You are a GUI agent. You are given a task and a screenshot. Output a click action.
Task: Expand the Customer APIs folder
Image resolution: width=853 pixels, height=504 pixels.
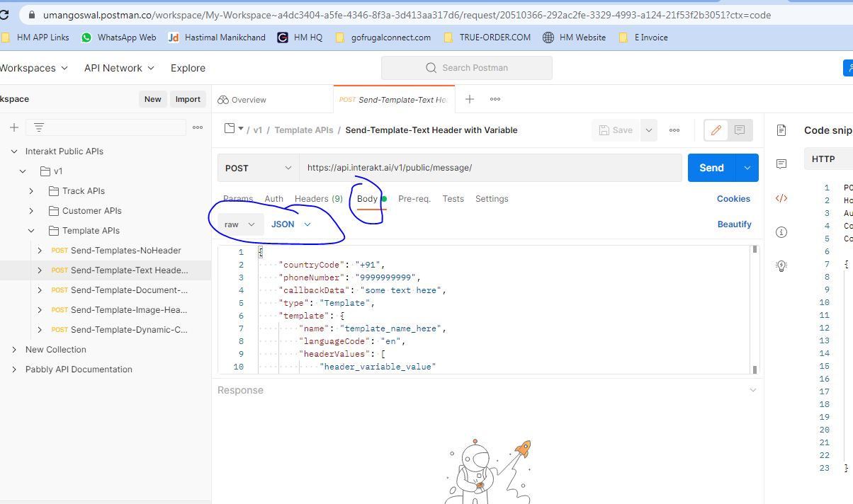(31, 211)
